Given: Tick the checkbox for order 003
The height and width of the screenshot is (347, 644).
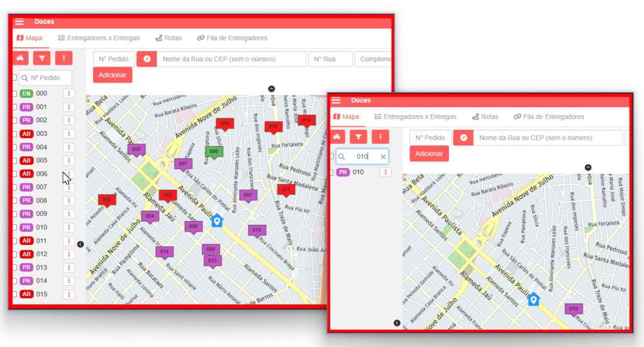Looking at the screenshot, I should point(14,134).
